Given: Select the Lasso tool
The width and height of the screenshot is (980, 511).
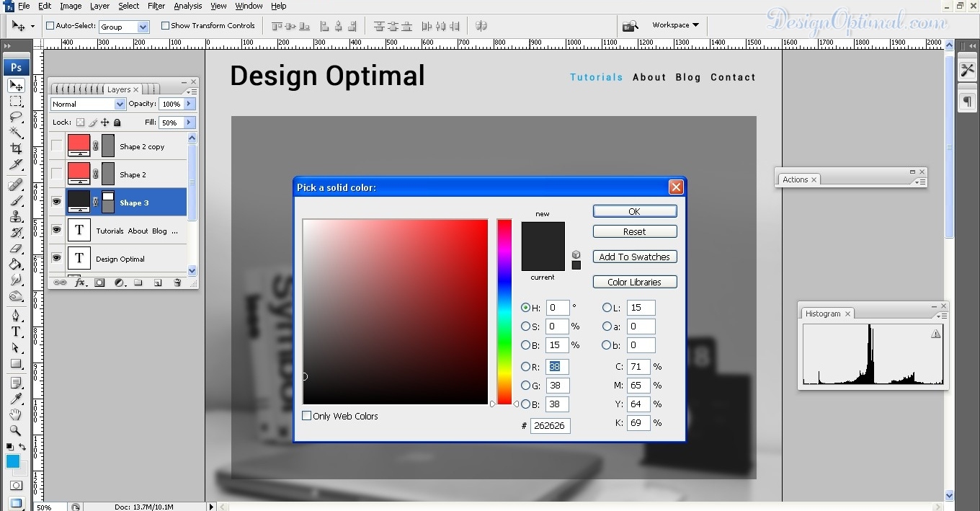Looking at the screenshot, I should tap(16, 117).
